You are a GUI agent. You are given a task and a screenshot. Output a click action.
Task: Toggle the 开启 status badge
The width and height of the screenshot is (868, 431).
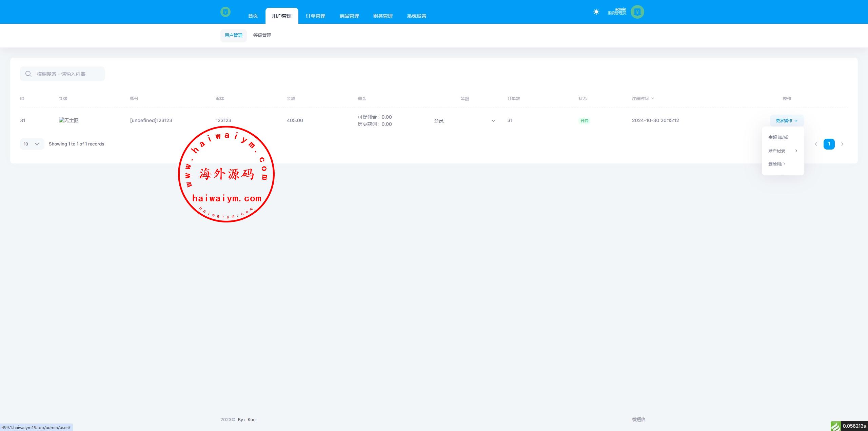click(x=584, y=121)
